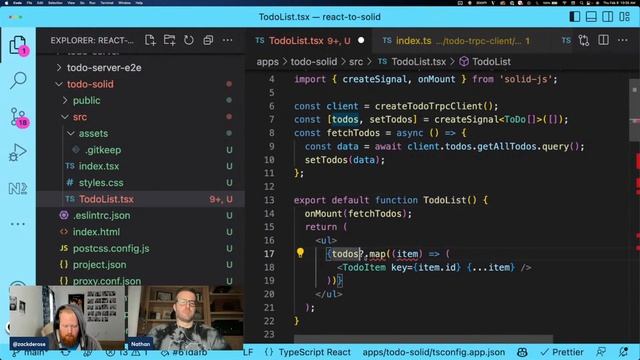This screenshot has width=640, height=360.
Task: Toggle secondary sidebar from title bar
Action: click(x=607, y=17)
